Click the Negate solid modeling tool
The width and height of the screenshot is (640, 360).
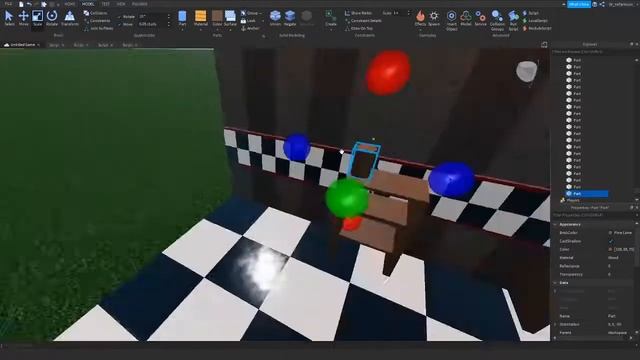(x=290, y=18)
